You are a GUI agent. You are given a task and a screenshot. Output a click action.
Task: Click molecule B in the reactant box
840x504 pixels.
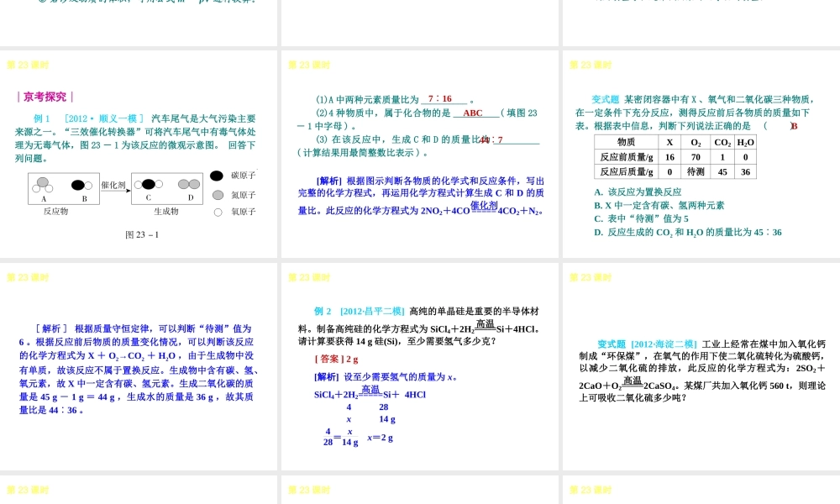81,186
